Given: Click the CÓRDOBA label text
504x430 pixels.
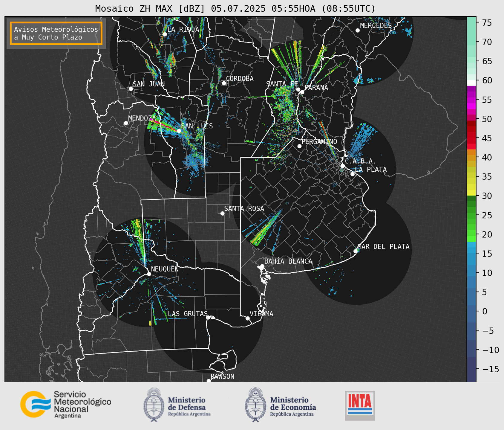Looking at the screenshot, I should pyautogui.click(x=240, y=78).
